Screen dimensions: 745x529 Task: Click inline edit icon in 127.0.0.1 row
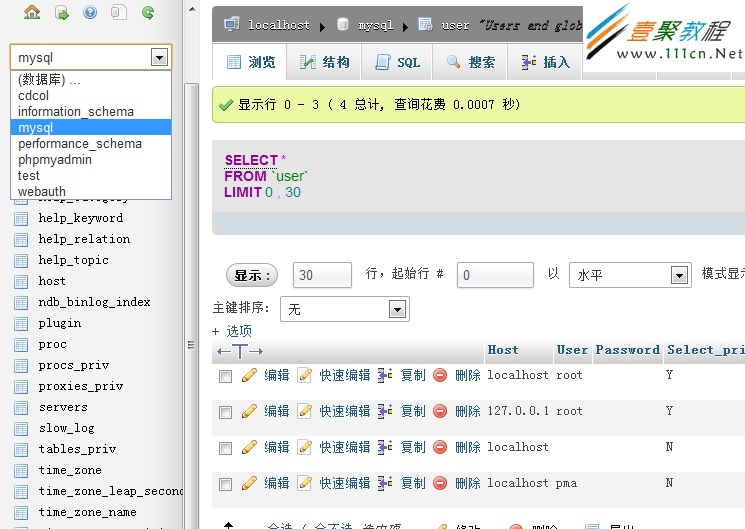(305, 411)
